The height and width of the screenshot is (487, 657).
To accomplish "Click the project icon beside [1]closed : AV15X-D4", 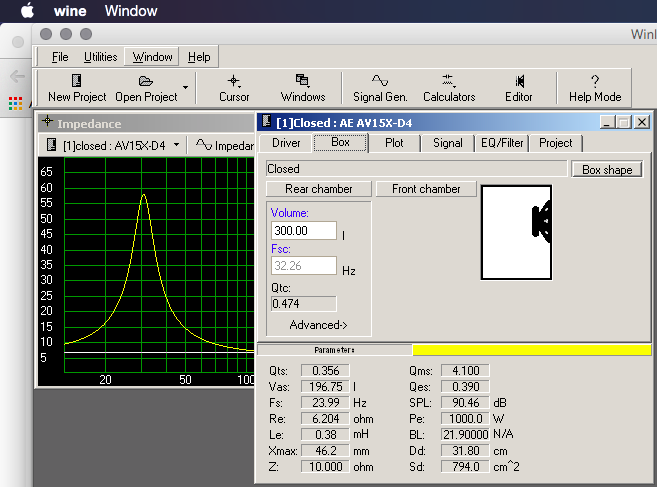I will [52, 145].
